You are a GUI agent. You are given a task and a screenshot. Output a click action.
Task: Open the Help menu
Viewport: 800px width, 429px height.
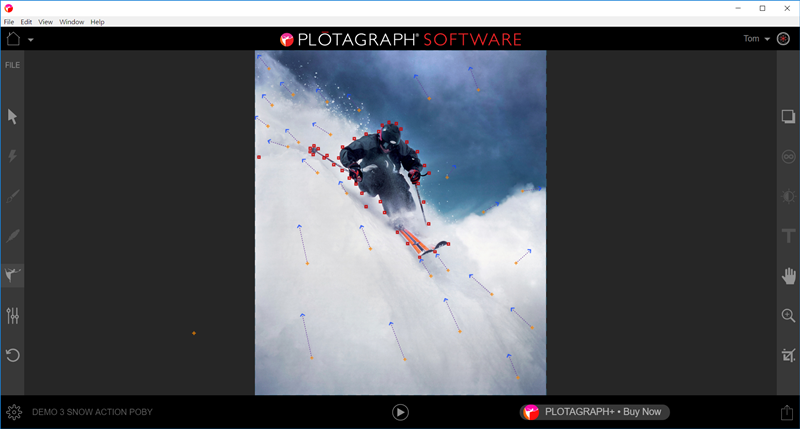point(97,22)
